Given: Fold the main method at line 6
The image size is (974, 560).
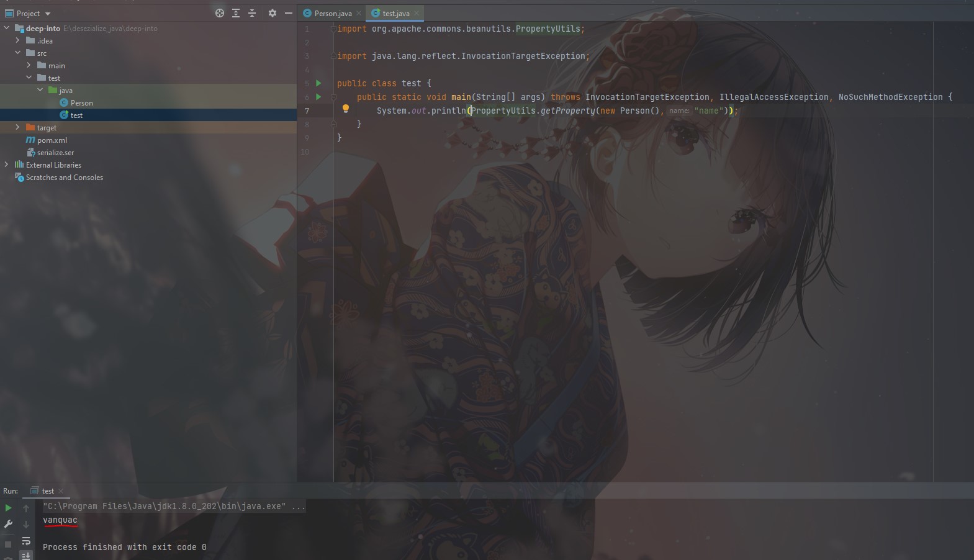Looking at the screenshot, I should pyautogui.click(x=333, y=97).
